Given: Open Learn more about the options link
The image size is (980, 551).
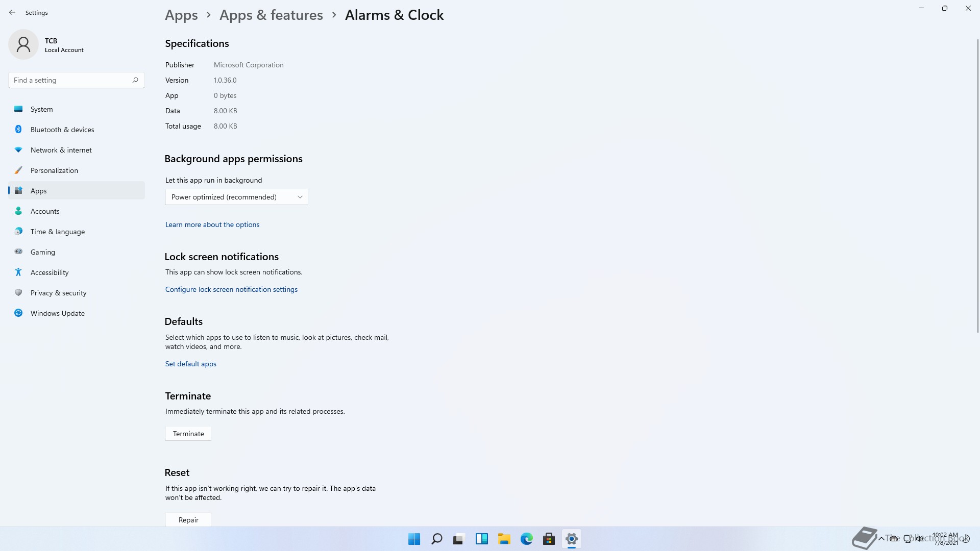Looking at the screenshot, I should pyautogui.click(x=212, y=224).
